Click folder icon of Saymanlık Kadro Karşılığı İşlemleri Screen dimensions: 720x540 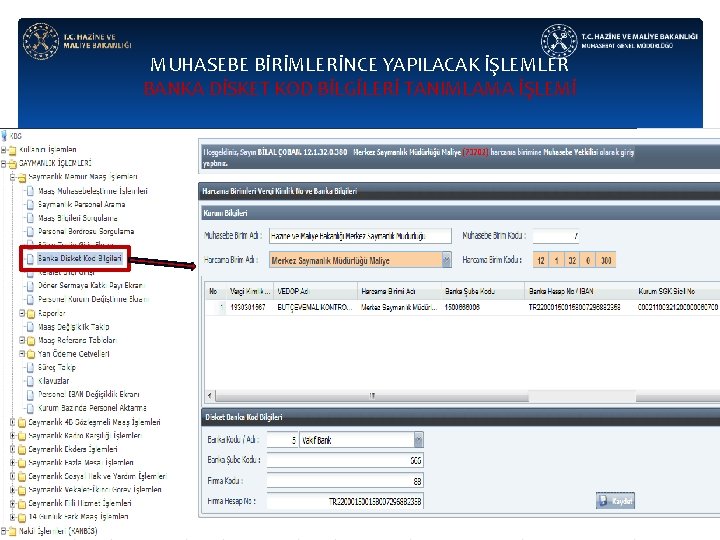22,436
